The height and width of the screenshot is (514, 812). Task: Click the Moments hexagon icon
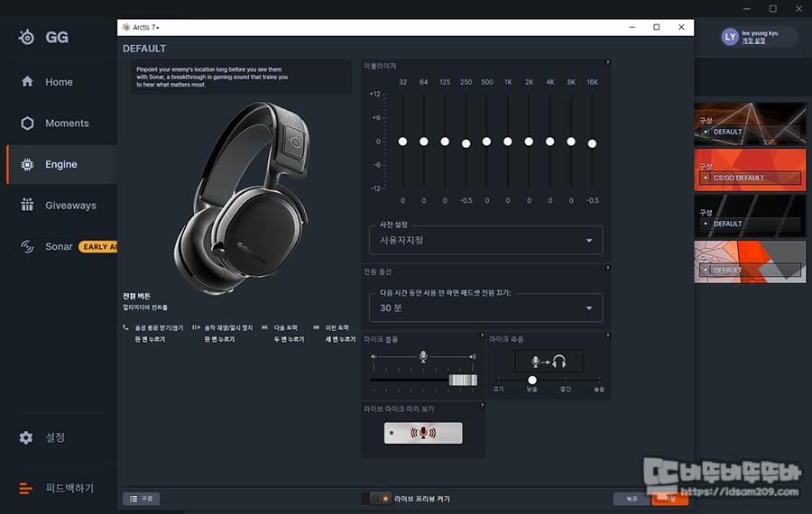pos(27,124)
